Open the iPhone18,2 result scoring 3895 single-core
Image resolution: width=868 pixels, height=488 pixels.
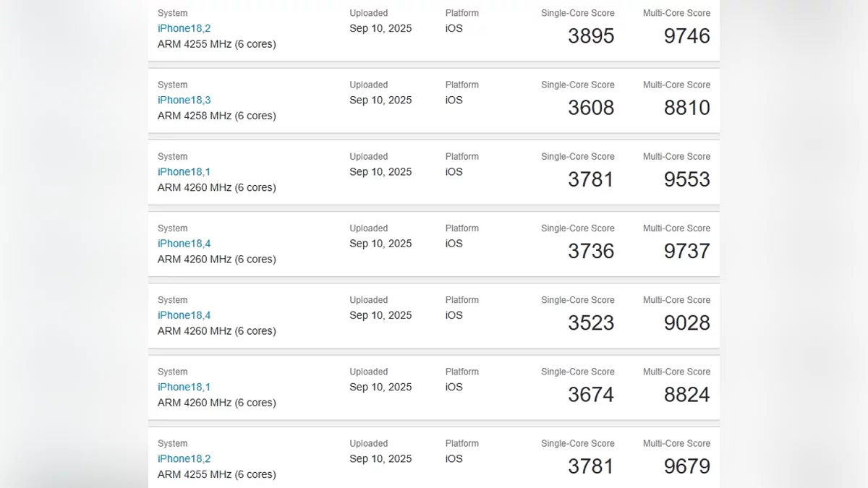tap(184, 28)
